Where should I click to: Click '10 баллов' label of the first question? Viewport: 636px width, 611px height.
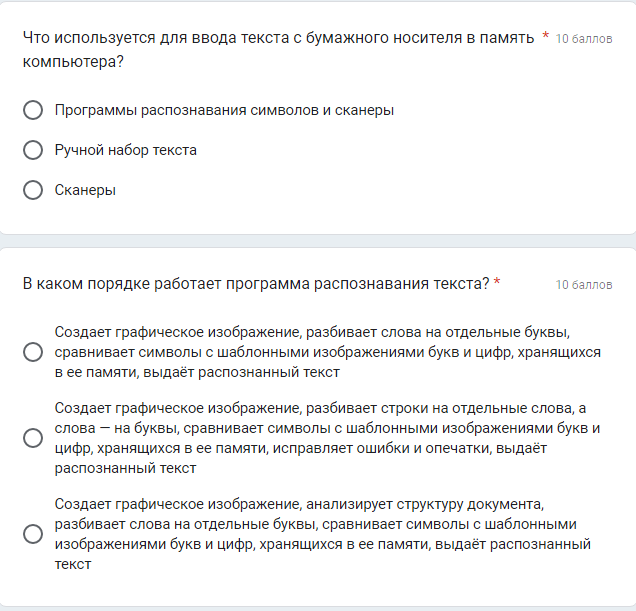pos(584,39)
